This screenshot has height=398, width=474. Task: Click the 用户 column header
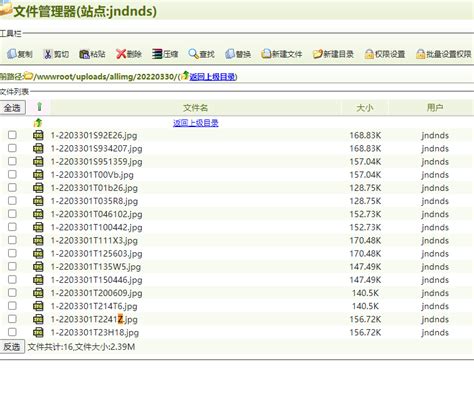point(435,108)
